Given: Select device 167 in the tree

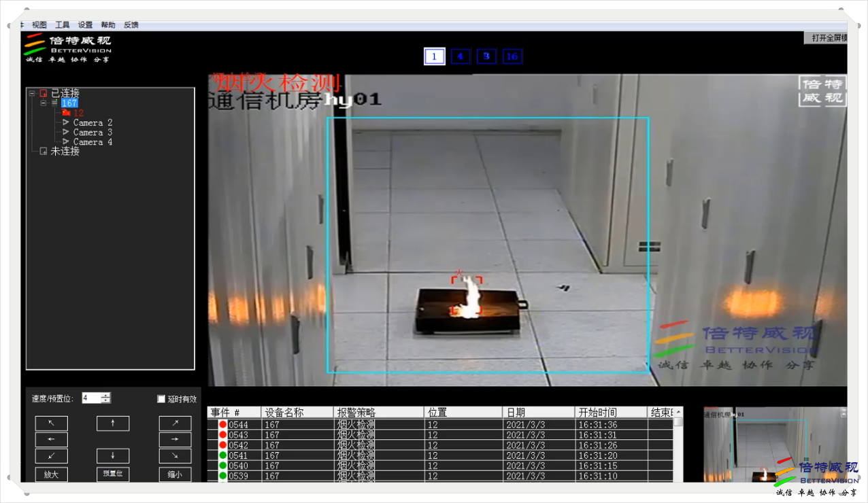Looking at the screenshot, I should [69, 103].
